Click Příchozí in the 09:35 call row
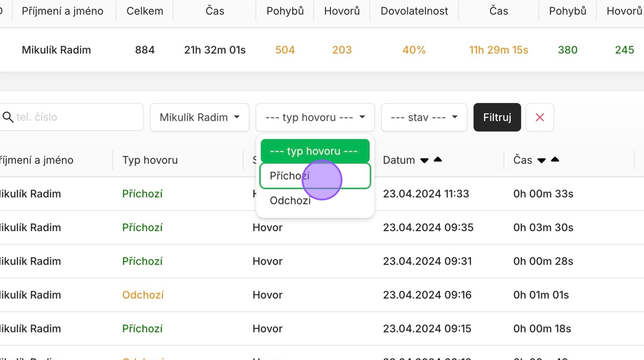 142,227
